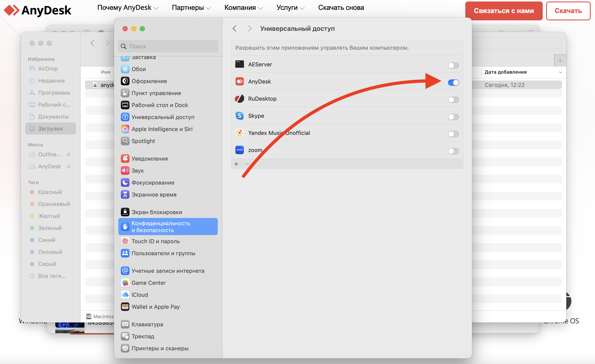Open Обои settings icon
The width and height of the screenshot is (595, 364).
[x=125, y=69]
